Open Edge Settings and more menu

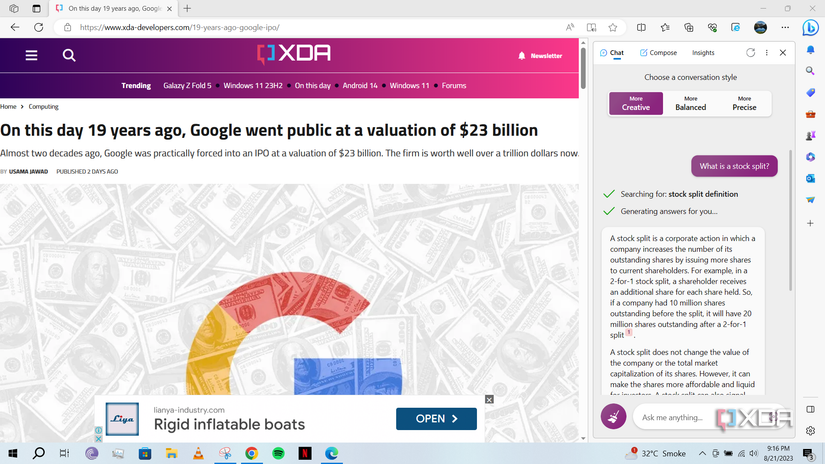[x=785, y=27]
